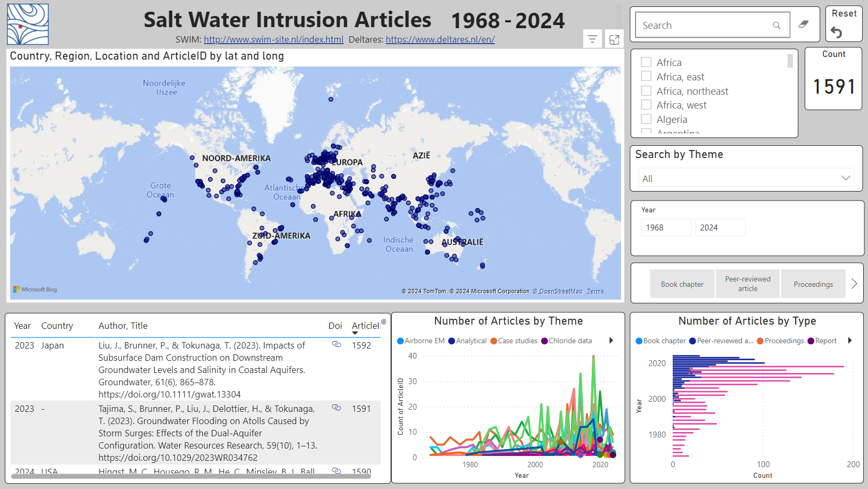Select Chloride data legend item

(x=566, y=341)
